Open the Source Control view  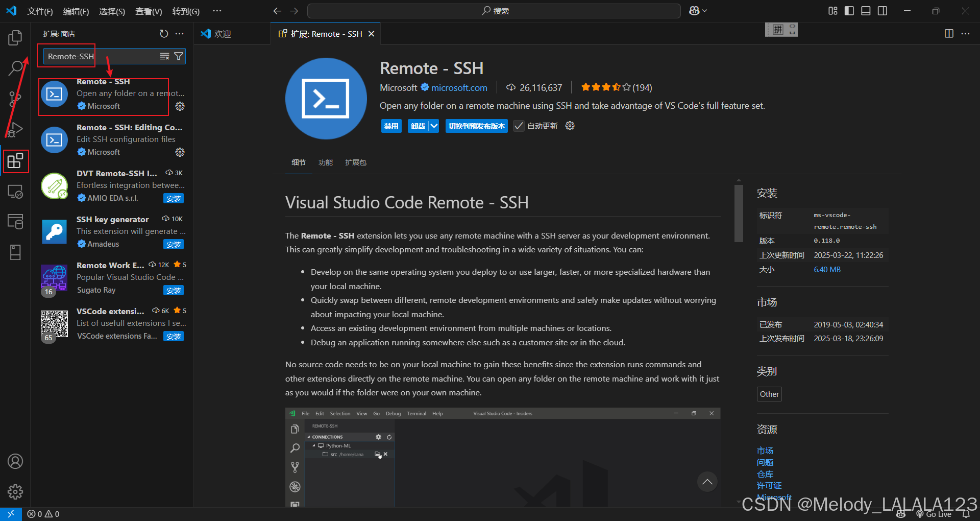15,99
